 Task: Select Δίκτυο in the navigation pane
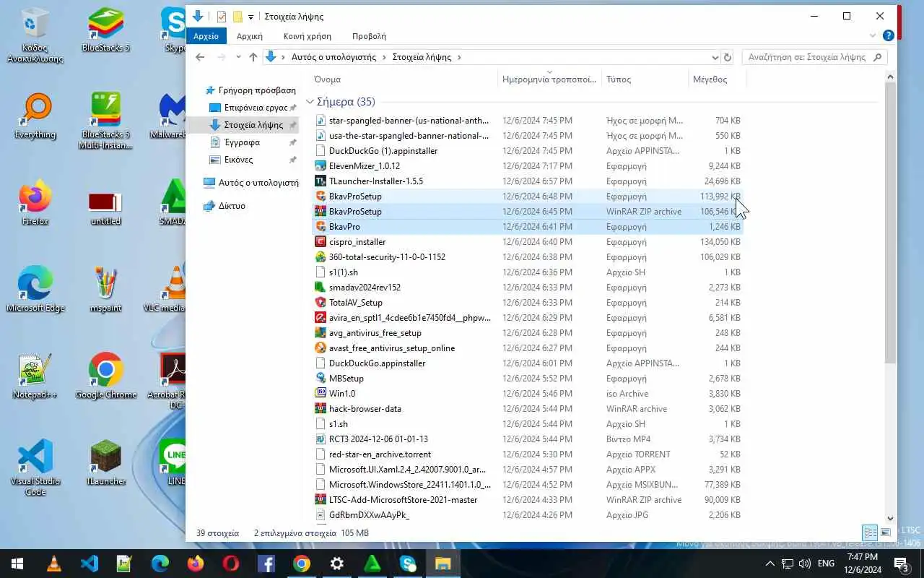click(x=225, y=206)
